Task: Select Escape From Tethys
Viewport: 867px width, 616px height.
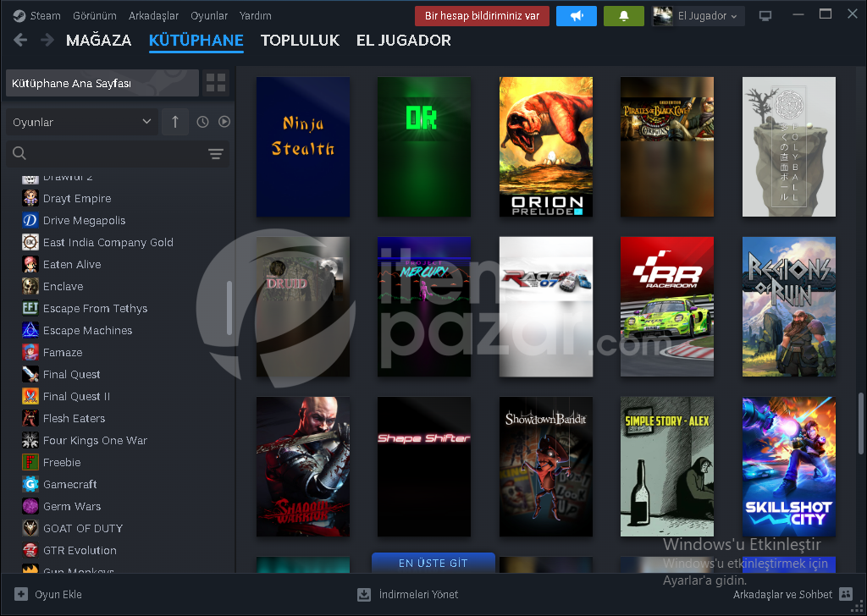Action: click(95, 308)
